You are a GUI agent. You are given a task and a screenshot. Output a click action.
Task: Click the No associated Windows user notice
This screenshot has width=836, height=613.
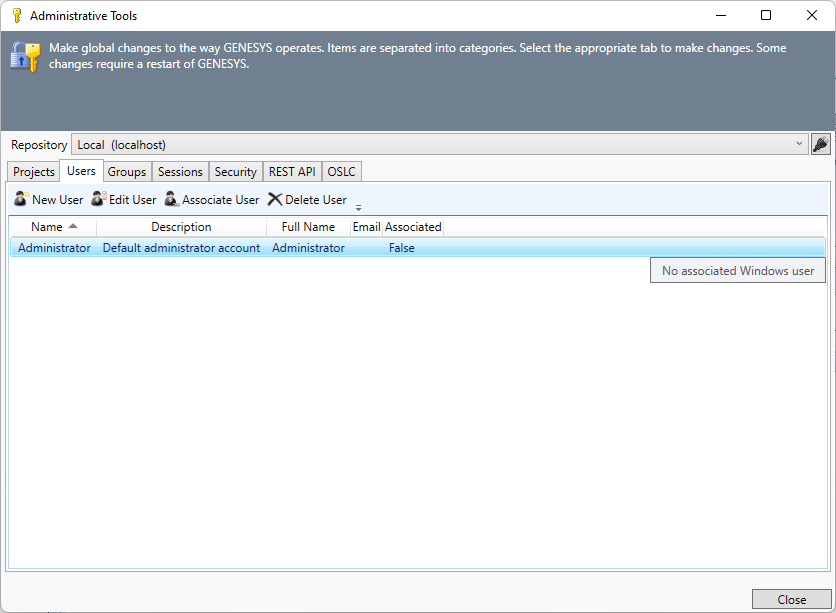[737, 269]
